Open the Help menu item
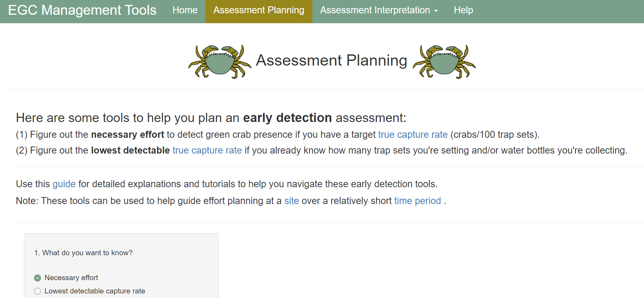 463,10
